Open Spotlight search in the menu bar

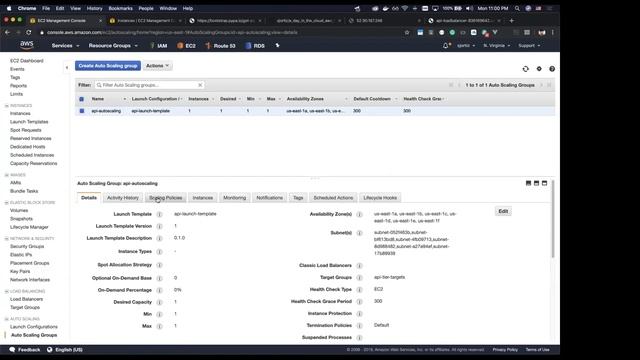click(x=517, y=8)
